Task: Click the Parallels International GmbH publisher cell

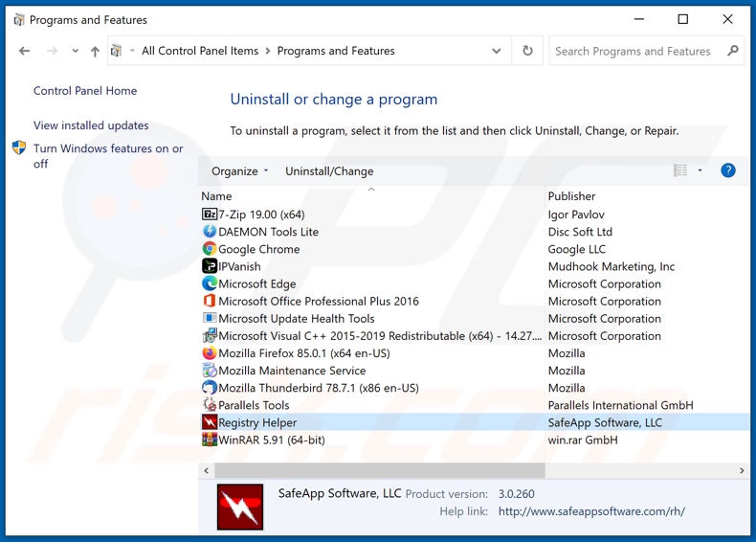Action: coord(620,405)
